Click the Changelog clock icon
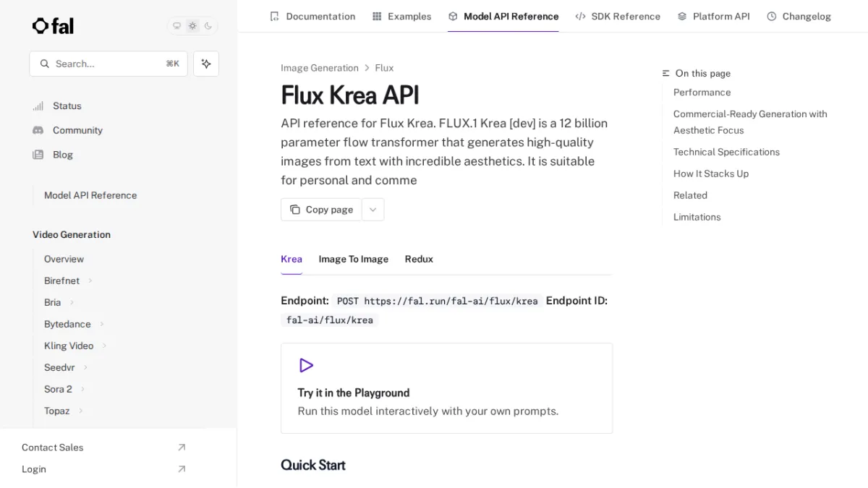The height and width of the screenshot is (488, 868). point(772,16)
